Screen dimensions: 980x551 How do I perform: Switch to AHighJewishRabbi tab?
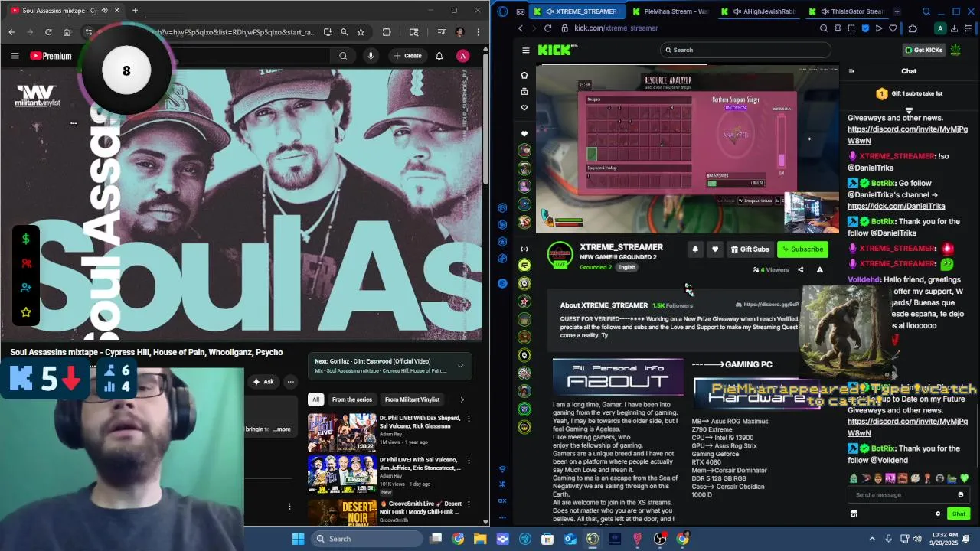[758, 11]
